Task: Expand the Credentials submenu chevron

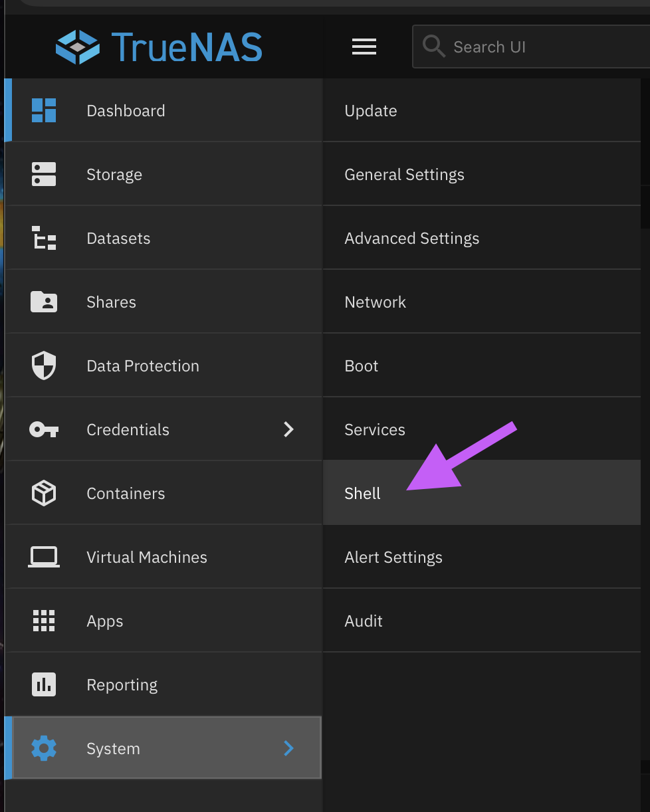Action: tap(288, 429)
